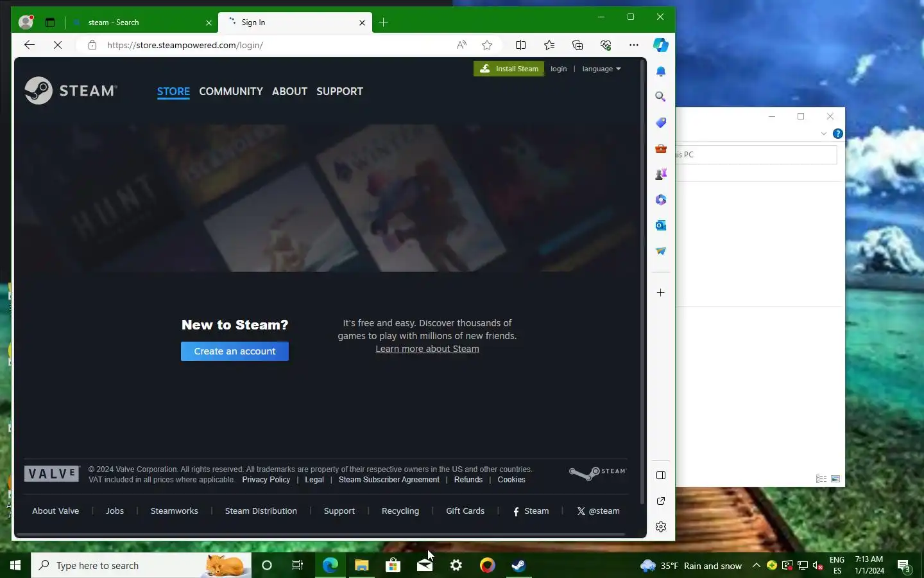Image resolution: width=924 pixels, height=578 pixels.
Task: Switch File Explorer to details view icon
Action: click(x=821, y=479)
